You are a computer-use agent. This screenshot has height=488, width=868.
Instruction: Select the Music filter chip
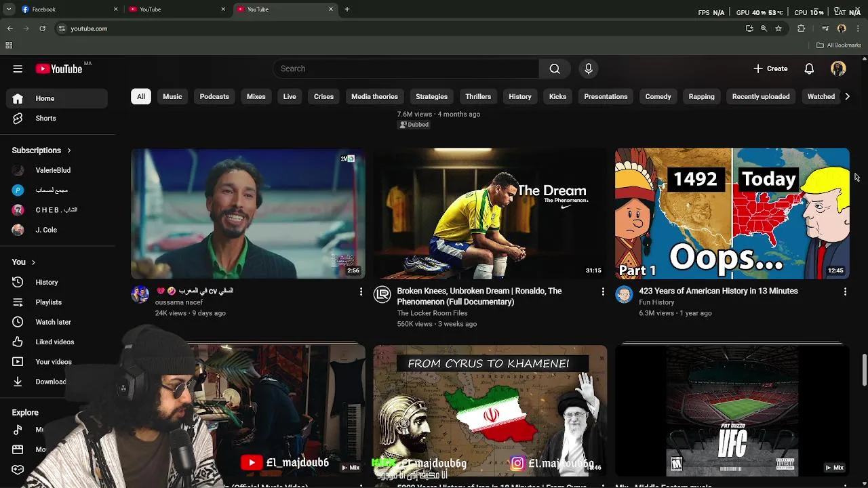(x=172, y=96)
